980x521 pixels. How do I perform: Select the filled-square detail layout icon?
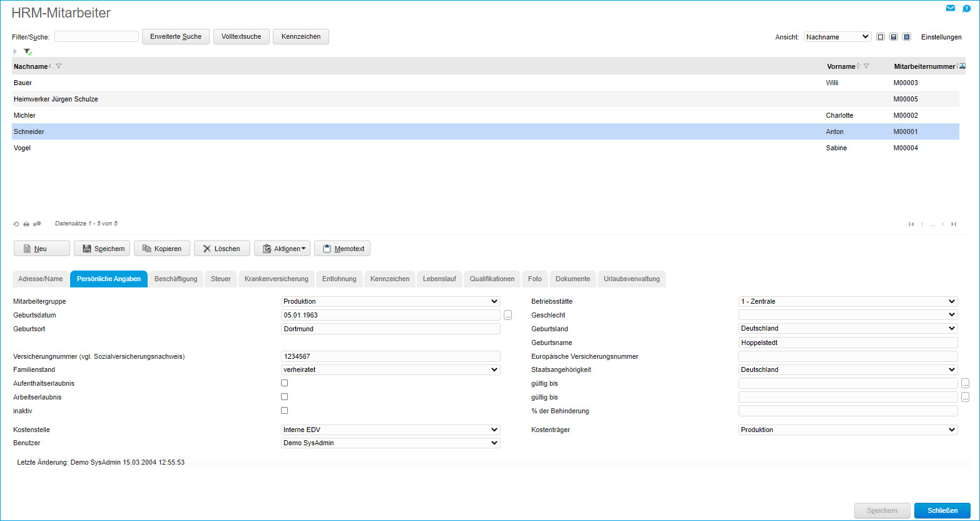[x=907, y=37]
